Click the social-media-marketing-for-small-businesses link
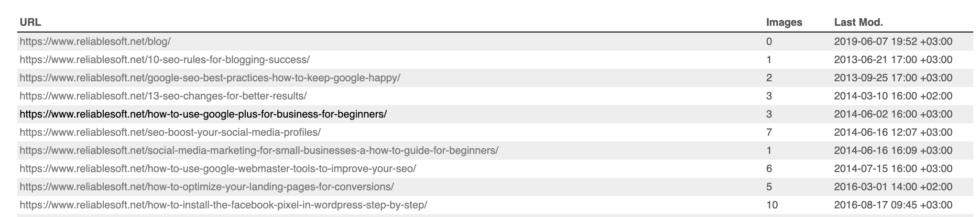980x217 pixels. pyautogui.click(x=259, y=151)
